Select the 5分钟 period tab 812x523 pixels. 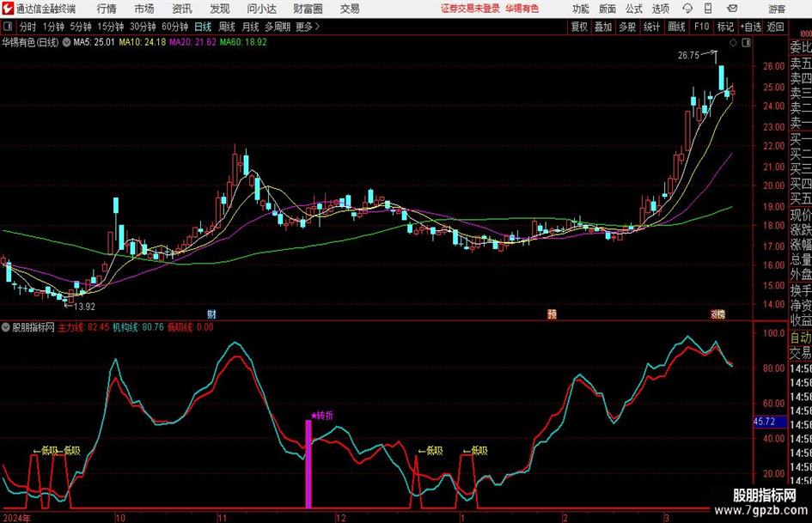[x=81, y=27]
